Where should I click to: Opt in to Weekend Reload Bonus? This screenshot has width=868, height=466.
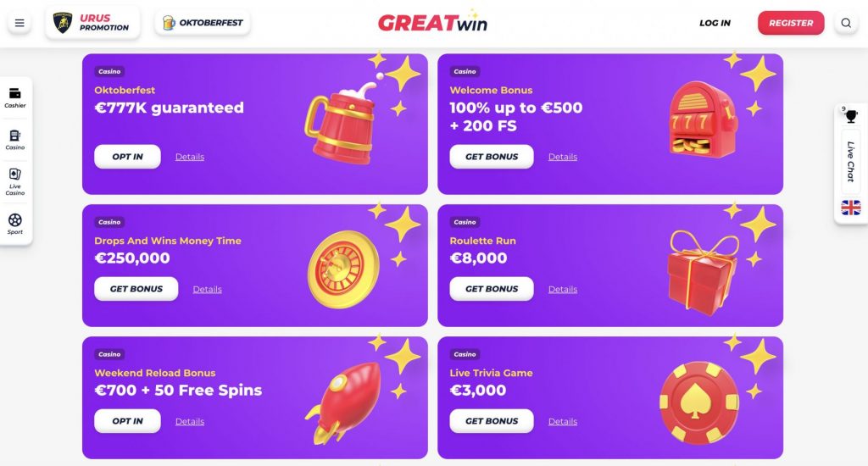point(127,421)
